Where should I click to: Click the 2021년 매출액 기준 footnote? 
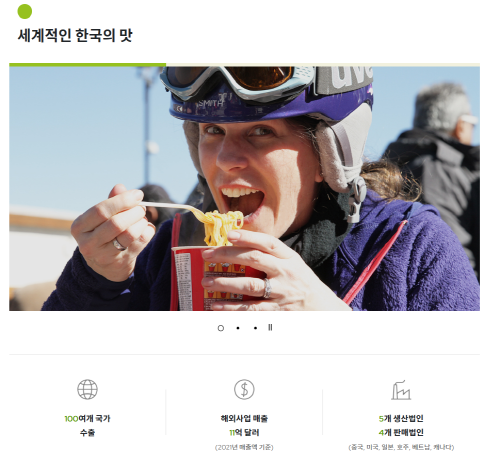[244, 447]
